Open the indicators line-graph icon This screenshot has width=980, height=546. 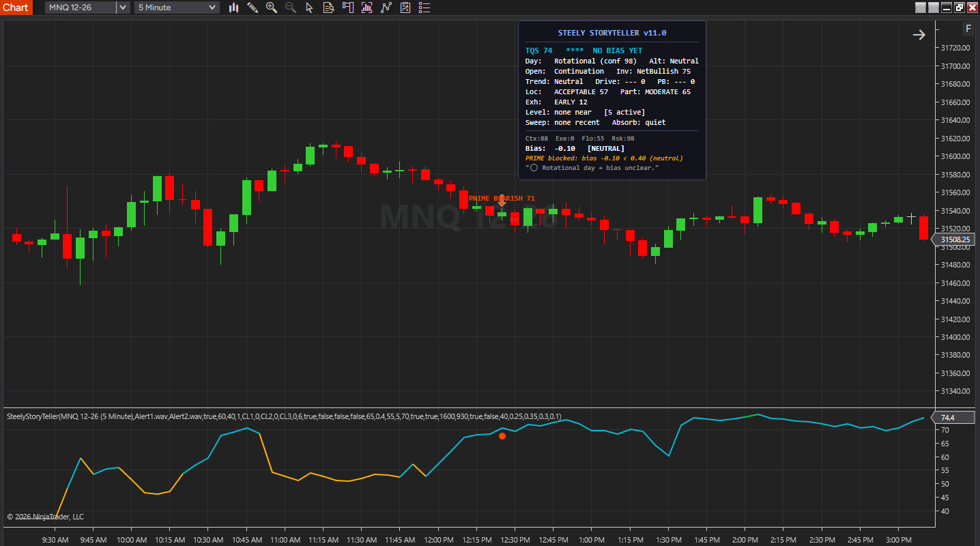point(386,8)
